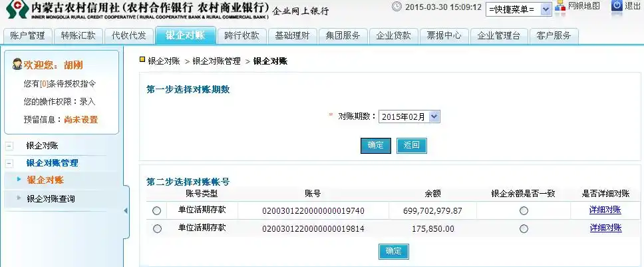
Task: Click the balance 175,850.00
Action: point(433,229)
